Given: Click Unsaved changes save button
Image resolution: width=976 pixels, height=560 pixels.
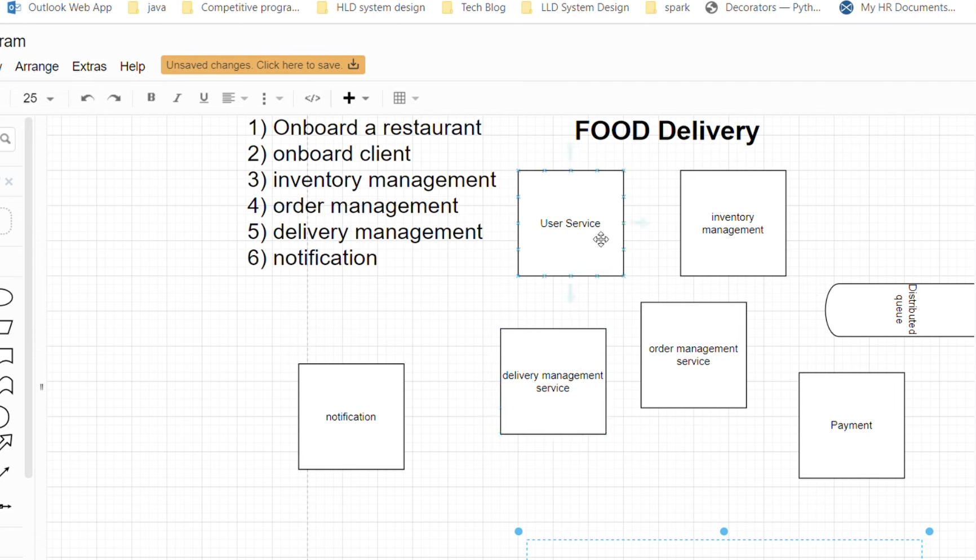Looking at the screenshot, I should 263,65.
